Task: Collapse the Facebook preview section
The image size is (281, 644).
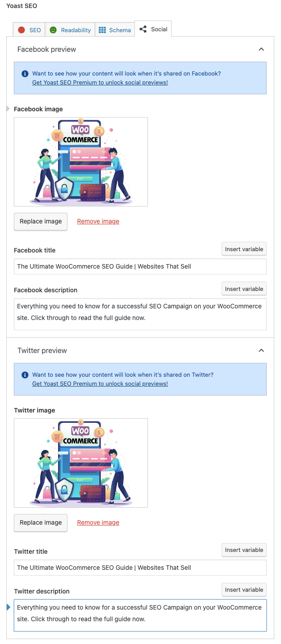Action: click(261, 49)
